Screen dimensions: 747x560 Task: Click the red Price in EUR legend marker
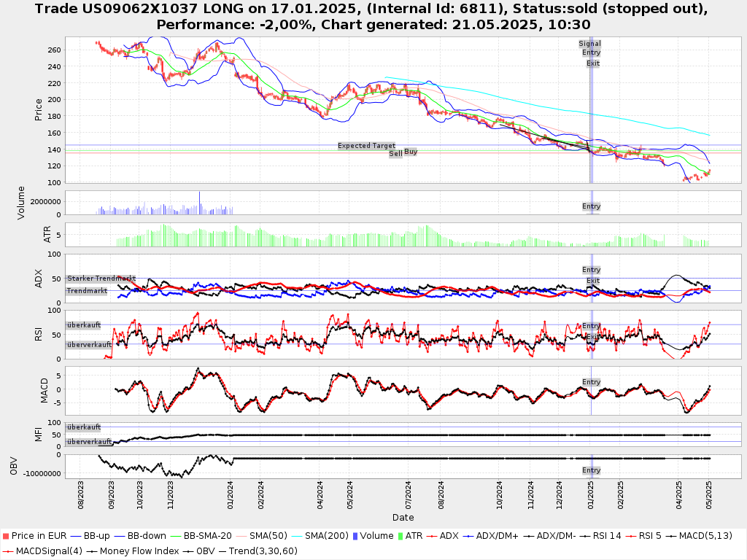point(6,536)
